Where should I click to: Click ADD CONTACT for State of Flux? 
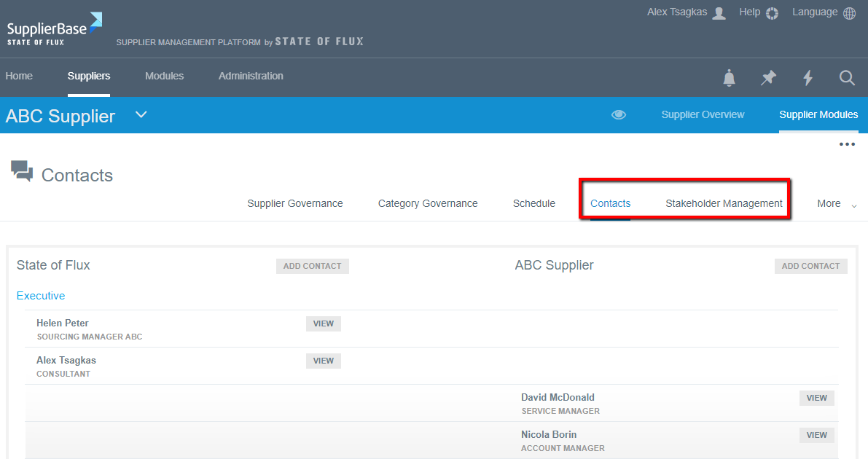pyautogui.click(x=312, y=266)
